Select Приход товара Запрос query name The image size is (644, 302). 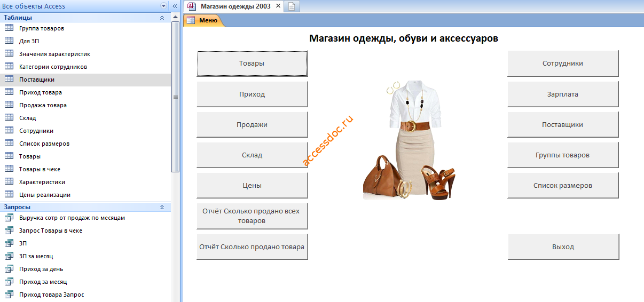51,295
